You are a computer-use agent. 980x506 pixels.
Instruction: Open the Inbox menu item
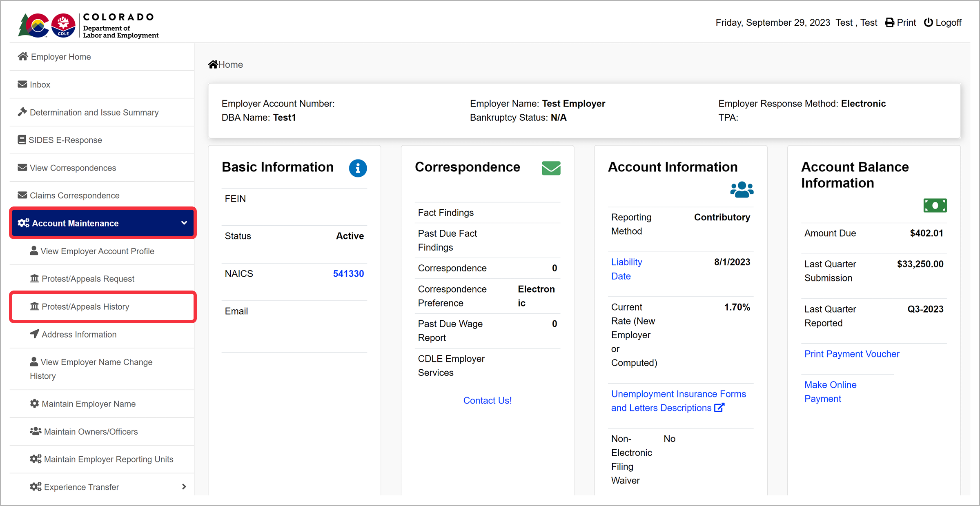(x=40, y=84)
